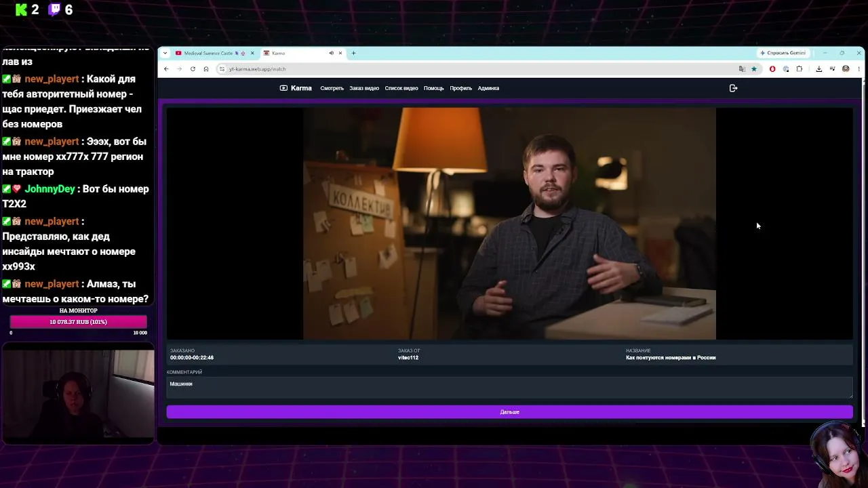The height and width of the screenshot is (488, 868).
Task: Click the Ask Gemini button
Action: point(783,53)
